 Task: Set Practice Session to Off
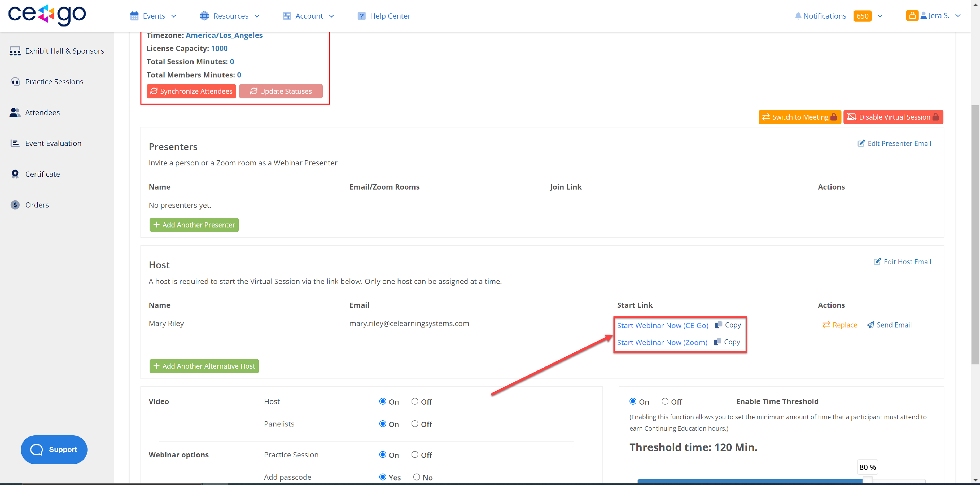click(415, 455)
